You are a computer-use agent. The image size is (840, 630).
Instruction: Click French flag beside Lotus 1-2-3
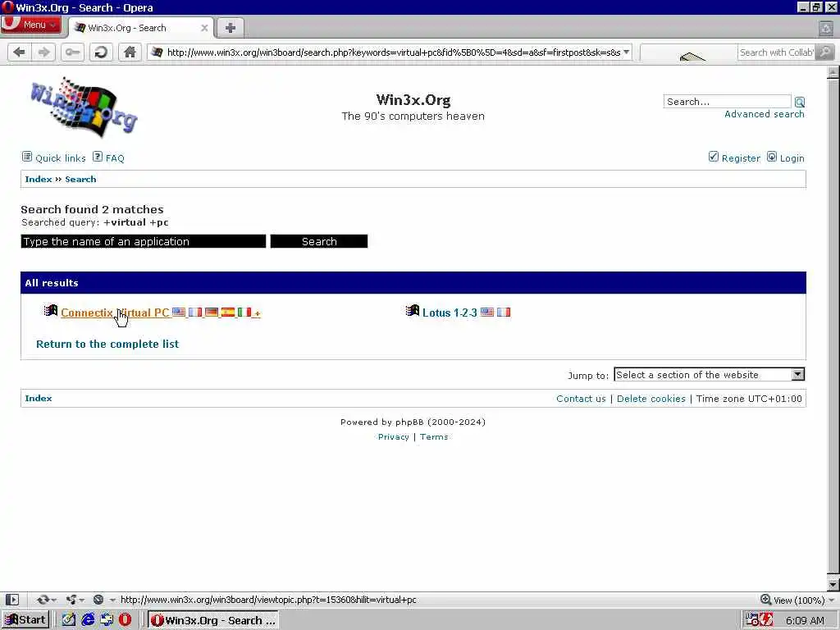click(504, 312)
